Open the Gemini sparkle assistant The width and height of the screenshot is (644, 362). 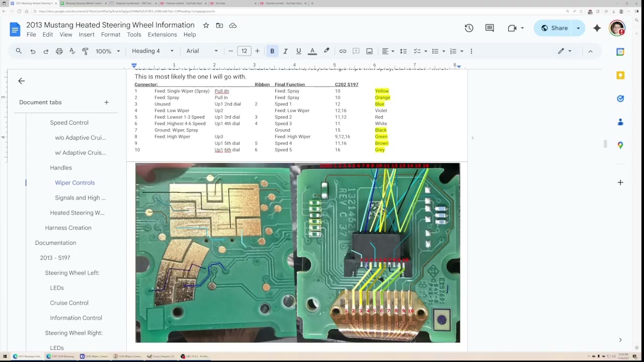(x=597, y=28)
